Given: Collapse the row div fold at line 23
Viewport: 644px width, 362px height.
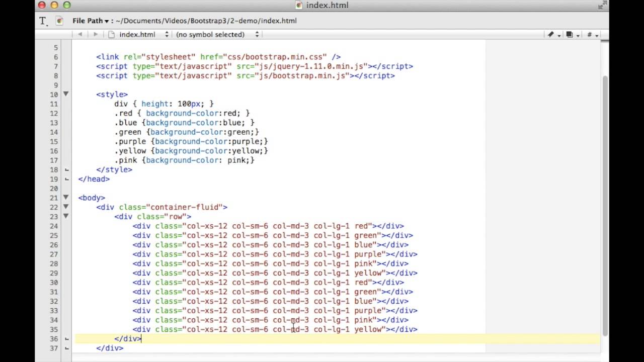Looking at the screenshot, I should (x=66, y=216).
